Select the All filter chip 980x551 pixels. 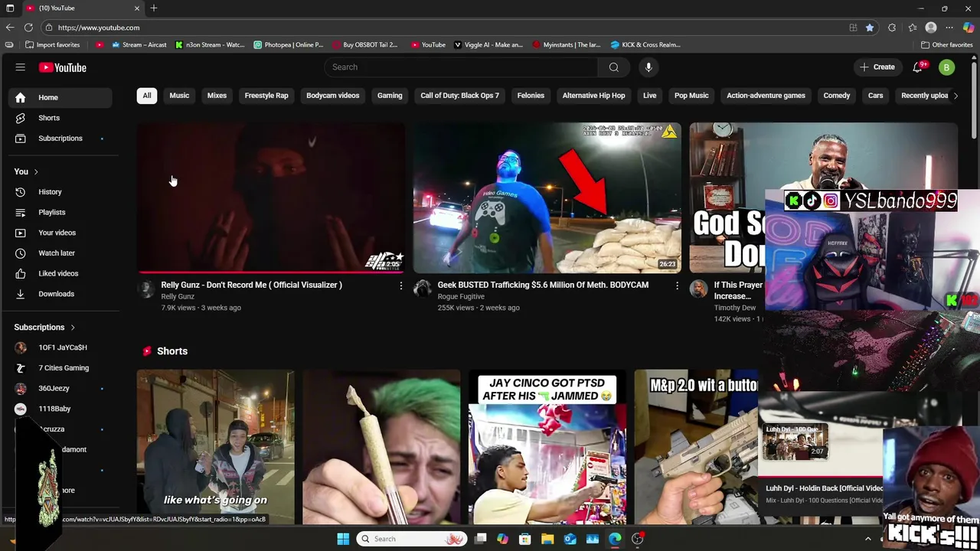(147, 96)
